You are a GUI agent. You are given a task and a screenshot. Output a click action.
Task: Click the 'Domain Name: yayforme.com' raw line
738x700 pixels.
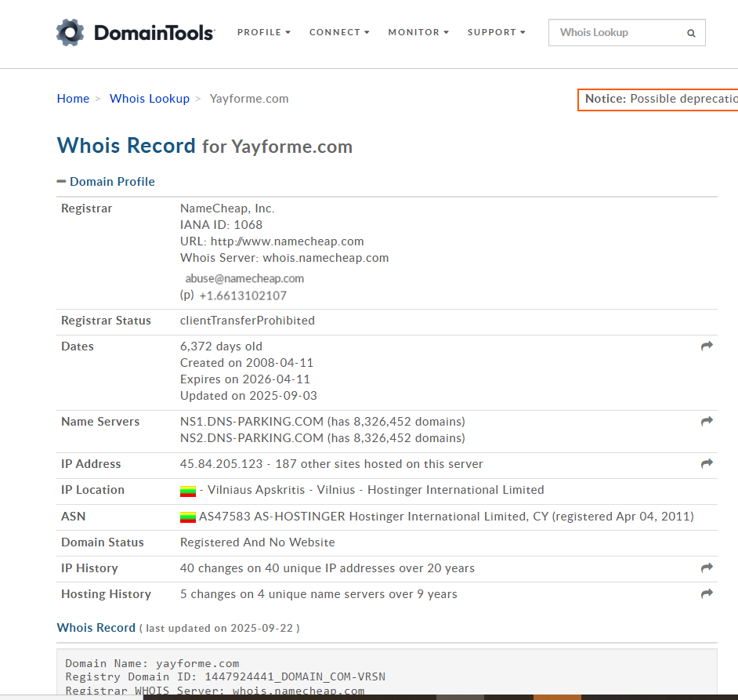(152, 664)
